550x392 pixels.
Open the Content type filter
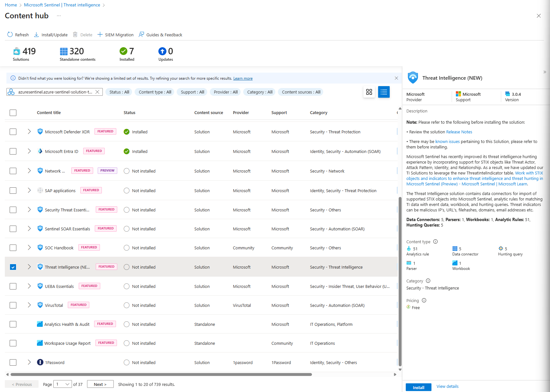155,92
